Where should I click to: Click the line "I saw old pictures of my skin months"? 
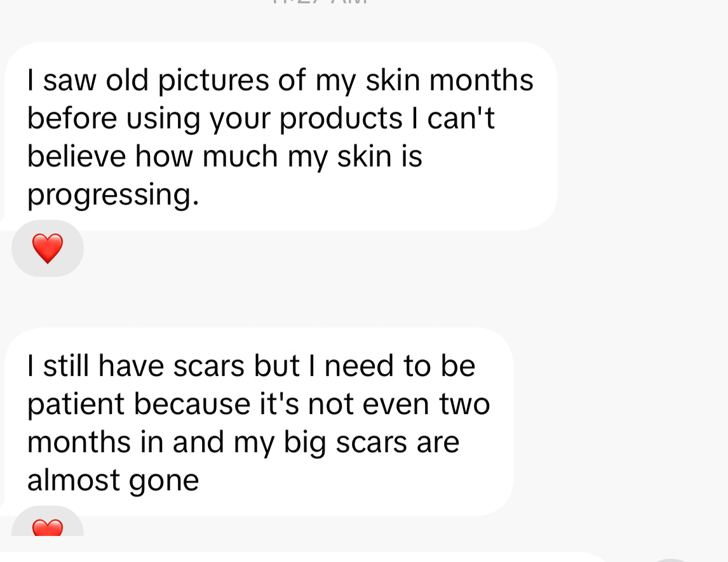280,81
